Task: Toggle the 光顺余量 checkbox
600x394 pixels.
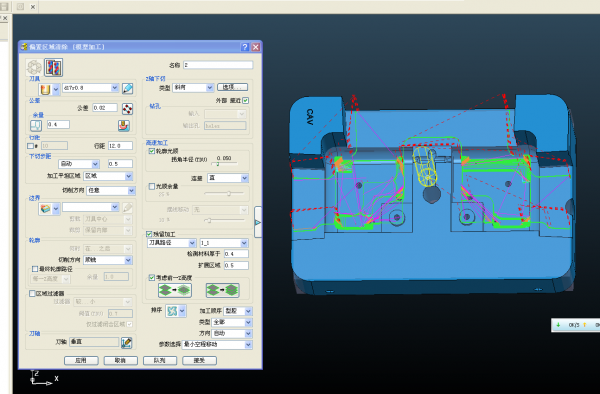Action: point(152,187)
